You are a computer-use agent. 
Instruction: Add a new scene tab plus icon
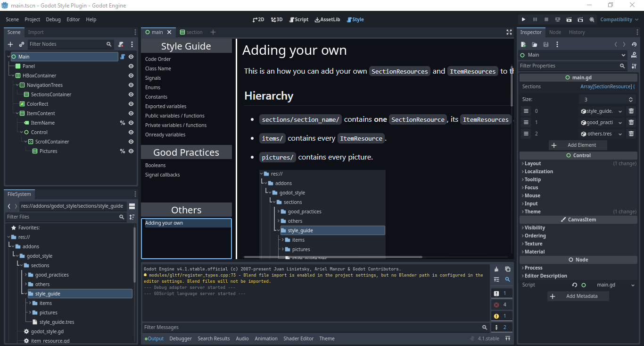pyautogui.click(x=213, y=32)
